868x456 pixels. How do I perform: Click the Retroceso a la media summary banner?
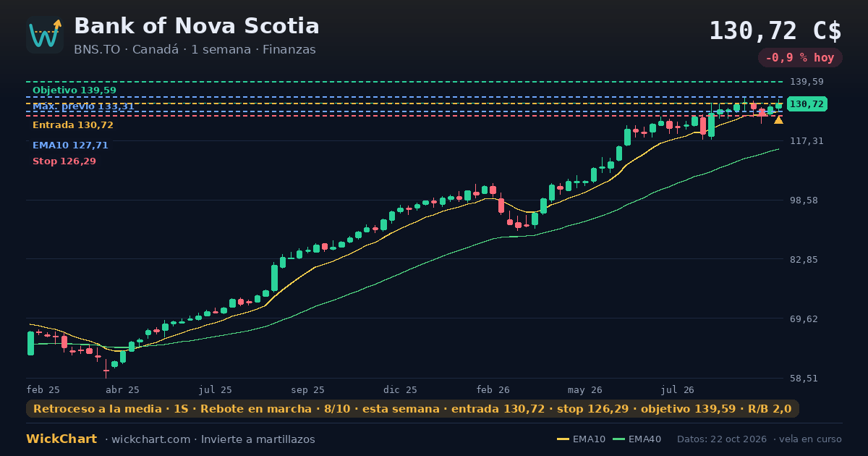pos(412,409)
